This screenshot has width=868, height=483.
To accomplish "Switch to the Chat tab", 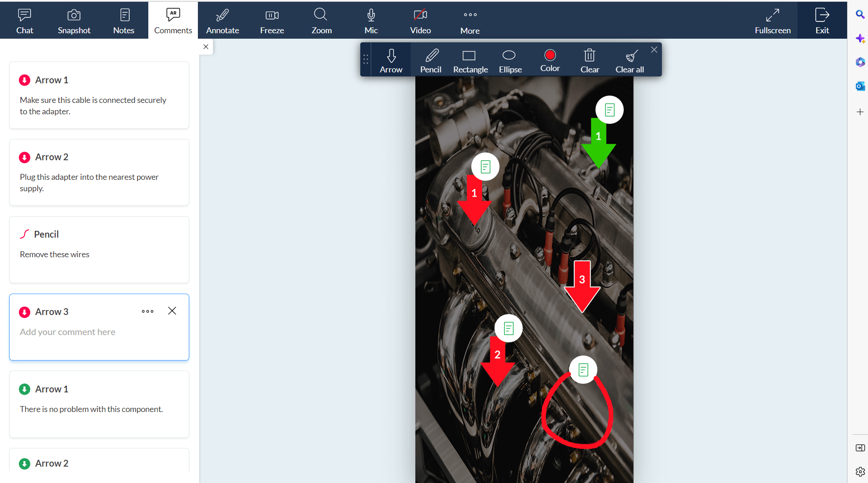I will (x=25, y=20).
